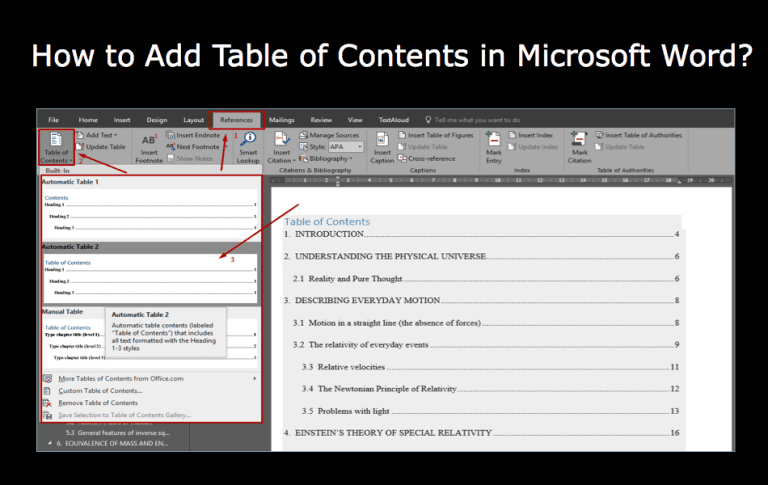Screen dimensions: 768x485
Task: Click Update Table in Table of Authorities group
Action: click(x=620, y=146)
